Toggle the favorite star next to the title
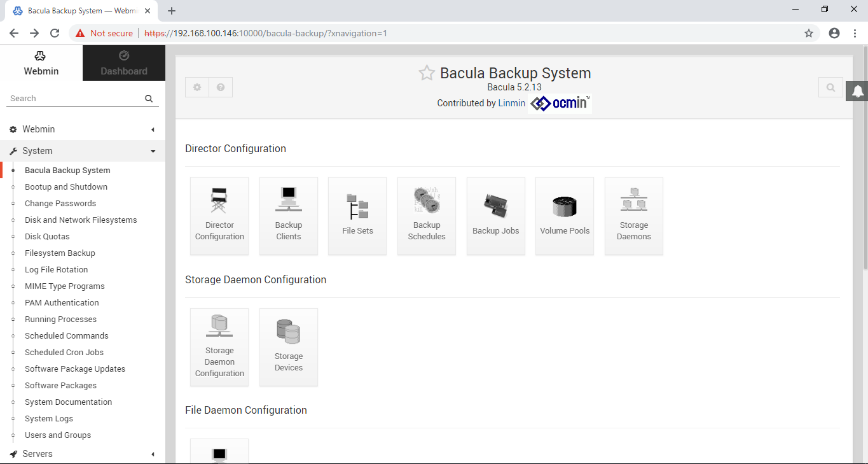Screen dimensions: 868x464 (x=426, y=73)
